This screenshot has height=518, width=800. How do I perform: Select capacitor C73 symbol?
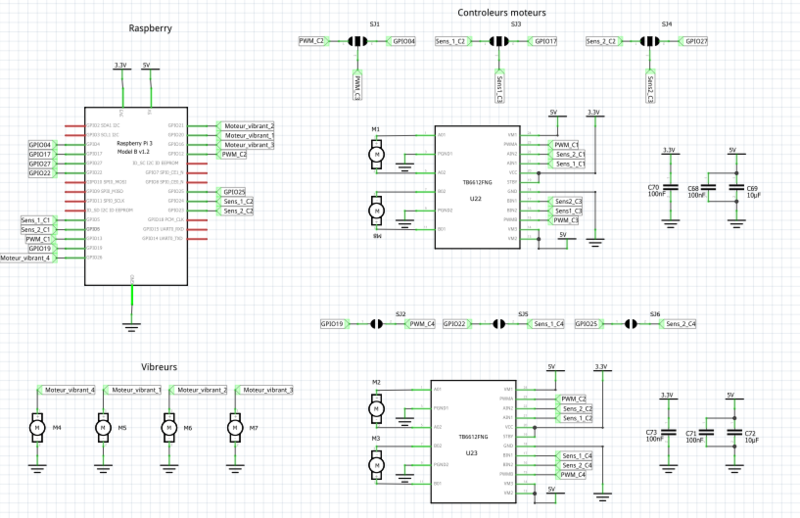667,433
